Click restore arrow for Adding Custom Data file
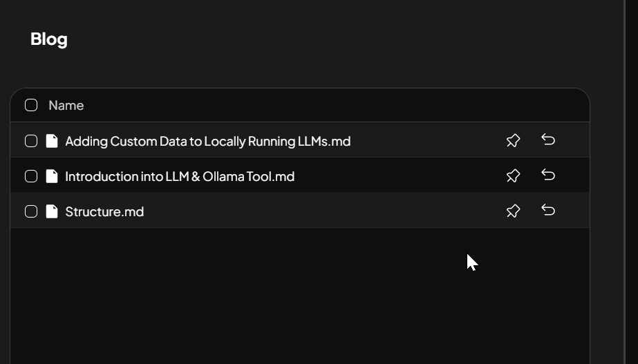The height and width of the screenshot is (364, 638). tap(548, 140)
